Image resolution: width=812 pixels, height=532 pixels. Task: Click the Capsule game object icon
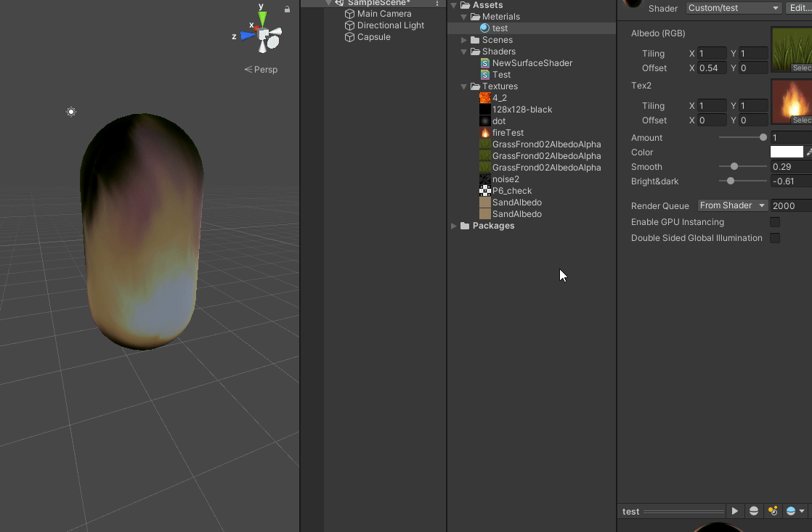(349, 37)
